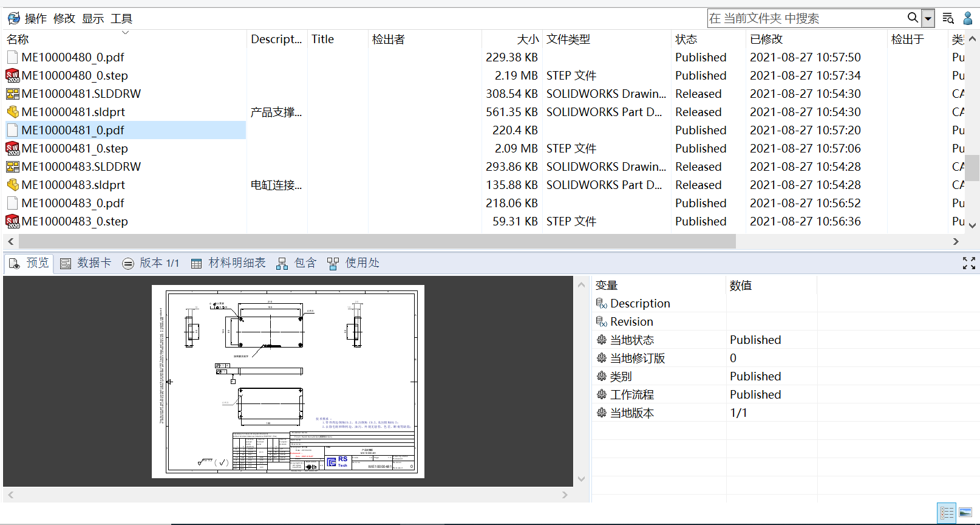Viewport: 980px width, 525px height.
Task: Sort by 状态 column header
Action: [x=686, y=39]
